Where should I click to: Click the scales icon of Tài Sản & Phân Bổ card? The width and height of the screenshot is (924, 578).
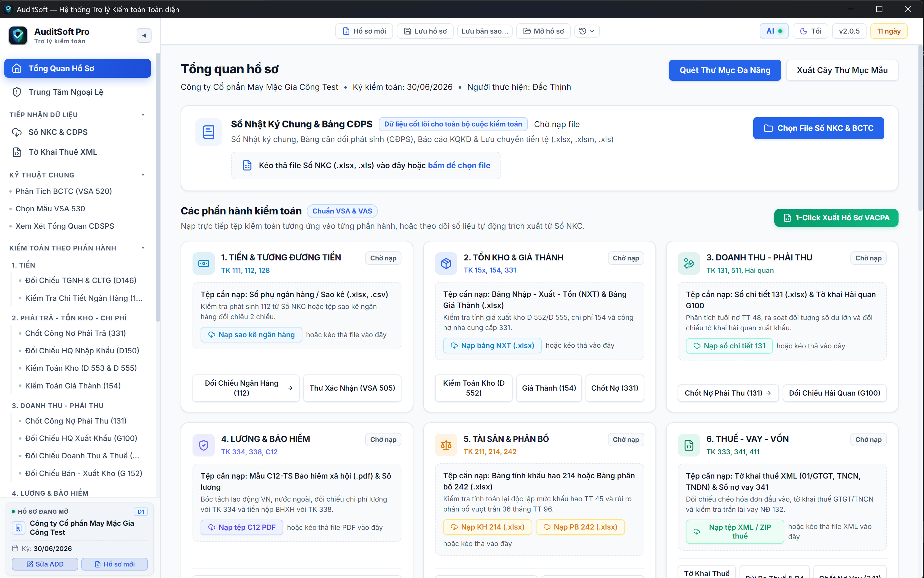coord(446,445)
